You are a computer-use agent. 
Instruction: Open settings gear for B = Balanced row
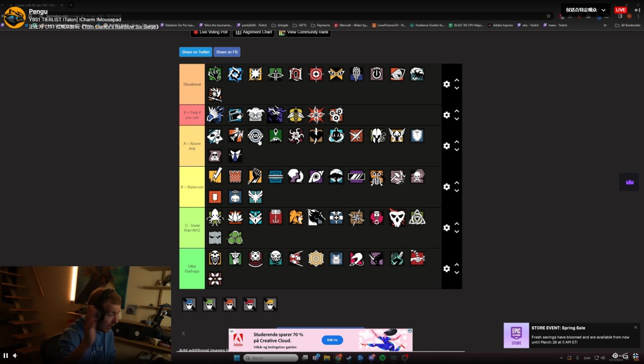click(447, 187)
